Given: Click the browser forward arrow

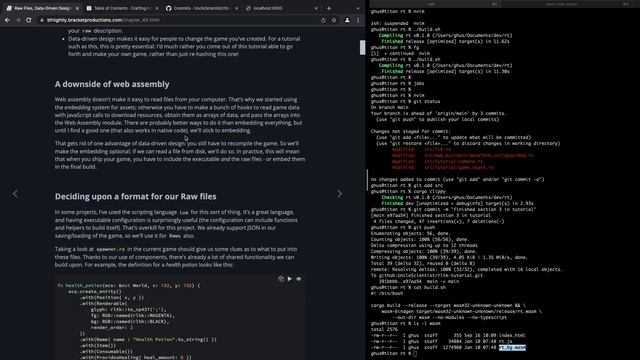Looking at the screenshot, I should 18,20.
